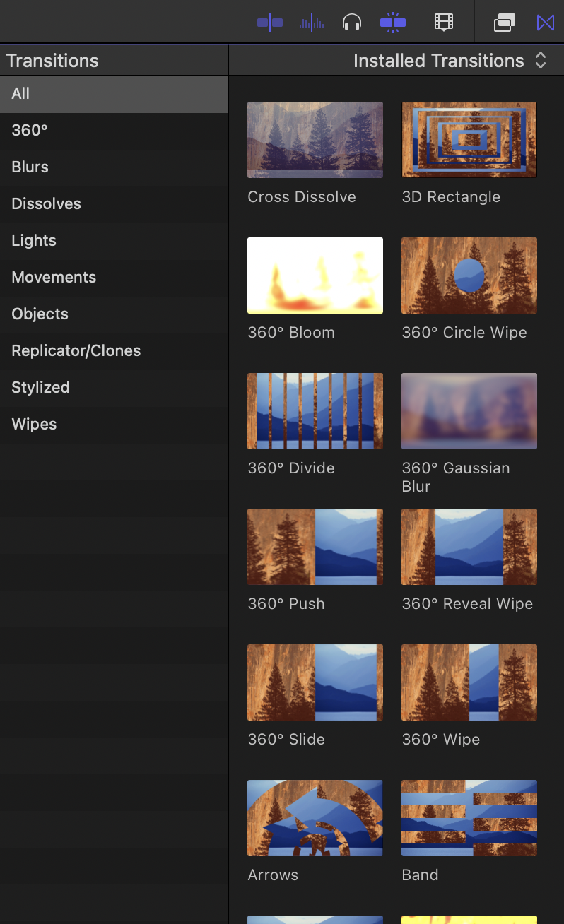Click the 360° Reveal Wipe label
The image size is (564, 924).
[467, 604]
